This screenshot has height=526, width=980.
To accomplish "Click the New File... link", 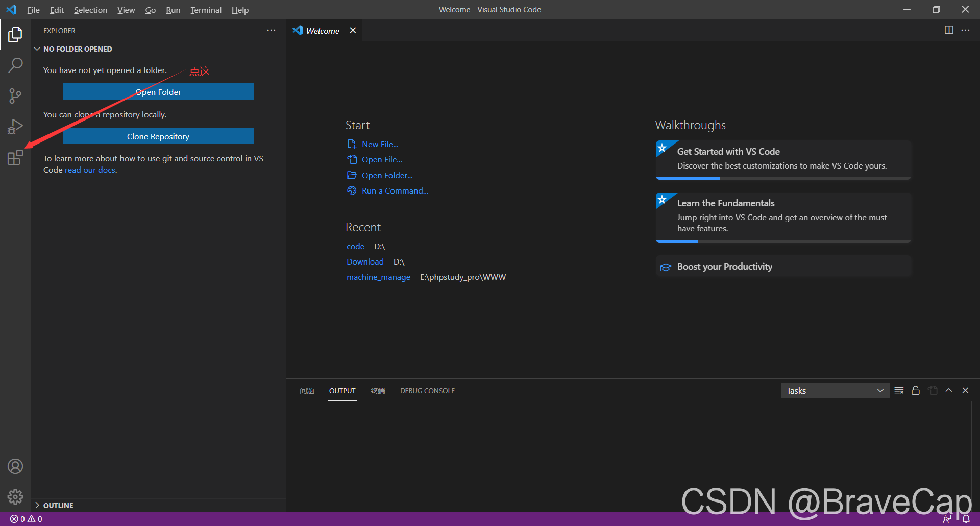I will pyautogui.click(x=380, y=145).
